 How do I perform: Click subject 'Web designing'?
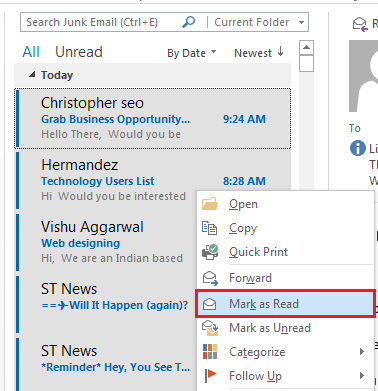(80, 243)
